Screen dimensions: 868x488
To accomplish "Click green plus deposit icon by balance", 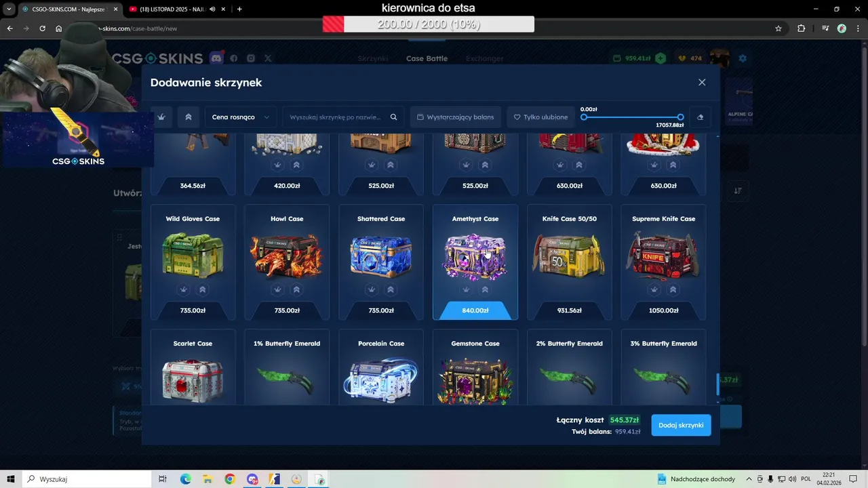I will point(660,58).
